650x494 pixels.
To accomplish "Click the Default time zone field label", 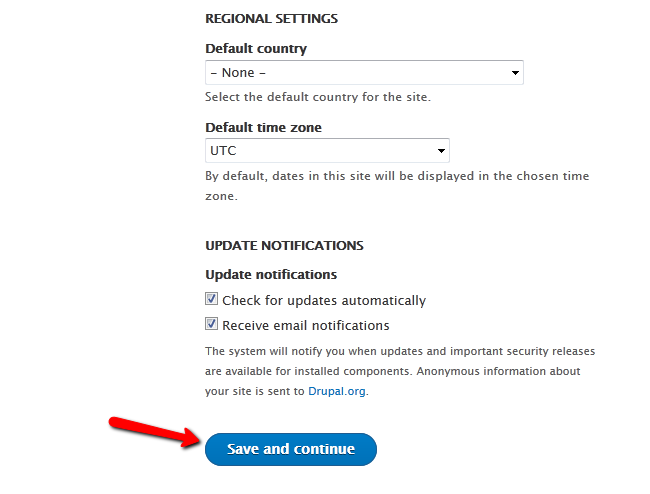I will tap(263, 127).
